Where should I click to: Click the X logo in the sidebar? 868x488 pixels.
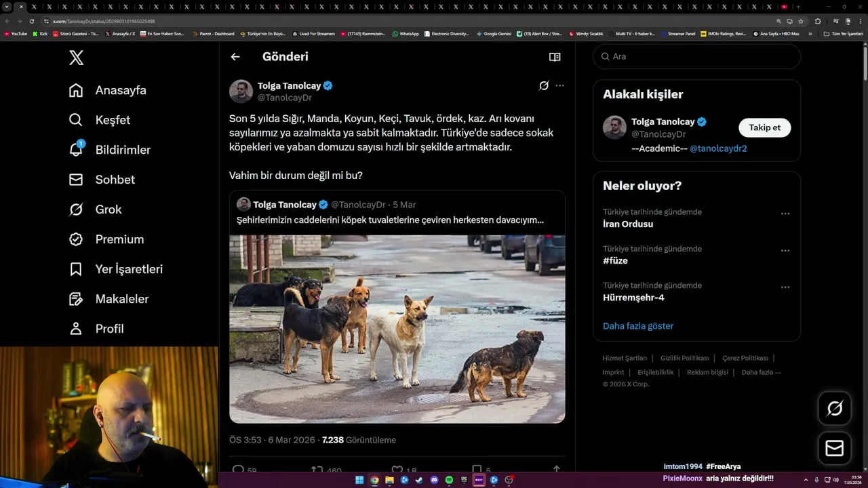[77, 58]
